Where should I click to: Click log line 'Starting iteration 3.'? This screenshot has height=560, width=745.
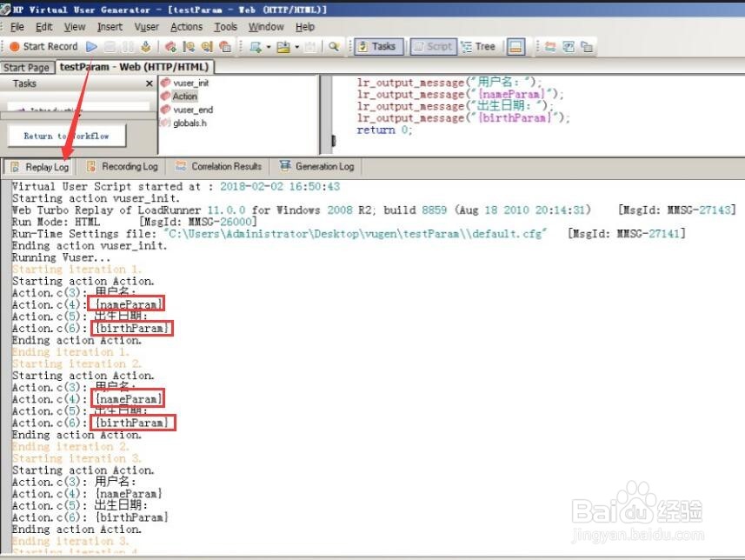tap(77, 458)
